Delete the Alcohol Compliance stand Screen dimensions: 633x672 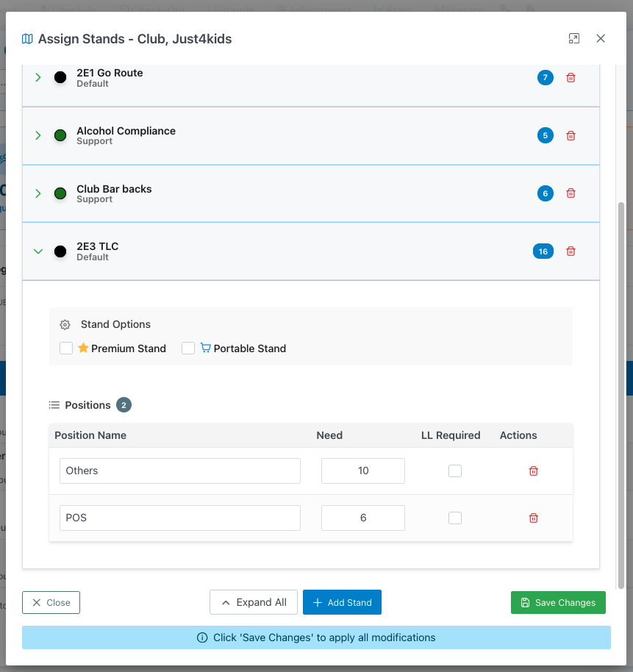click(x=571, y=136)
